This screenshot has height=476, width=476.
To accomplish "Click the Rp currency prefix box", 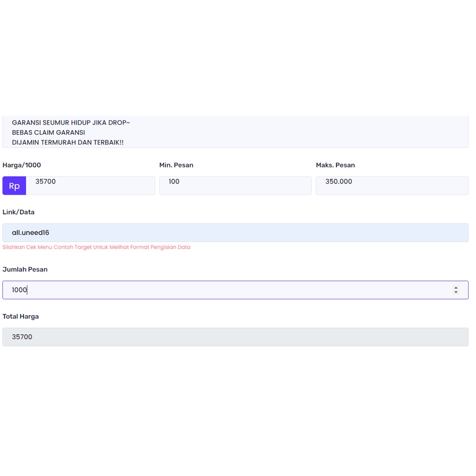I will pos(14,186).
